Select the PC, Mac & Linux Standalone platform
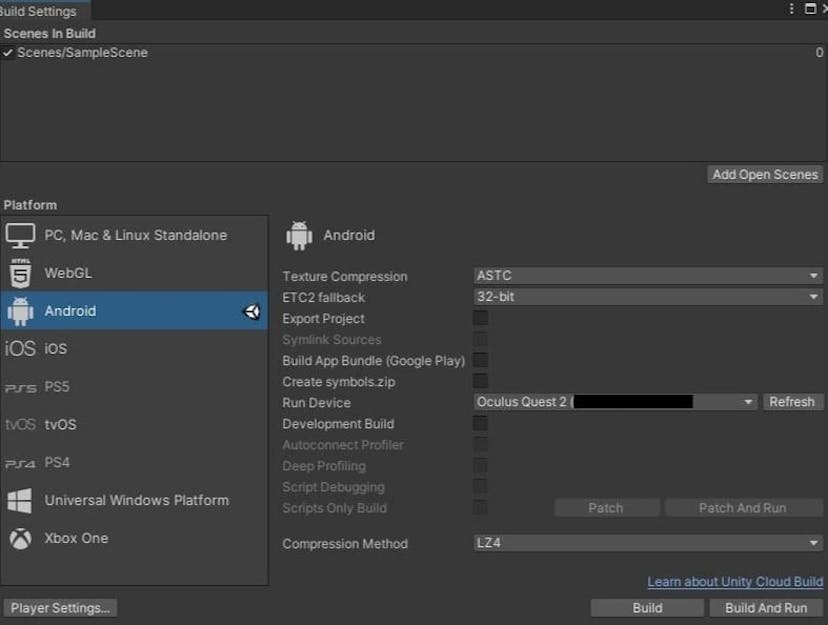 (x=135, y=234)
